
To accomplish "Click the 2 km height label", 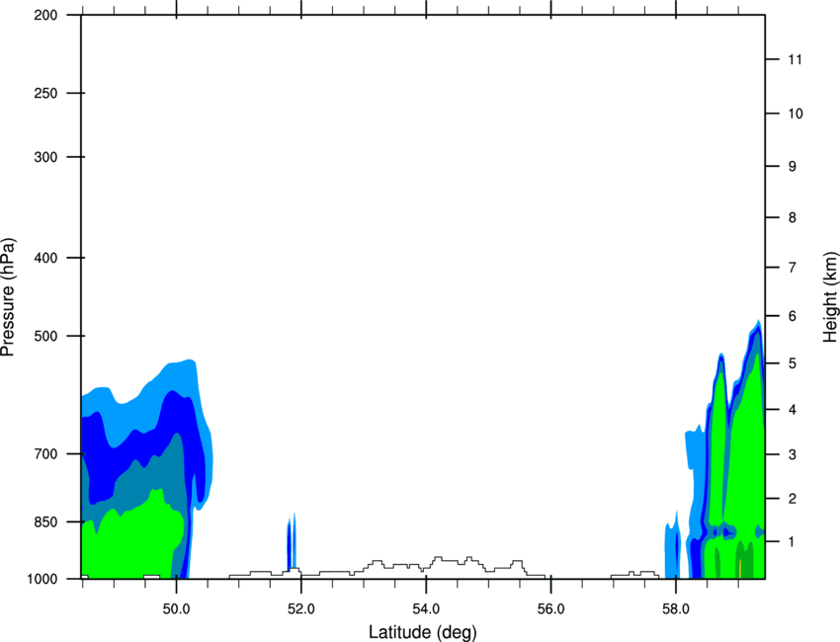I will [x=793, y=499].
